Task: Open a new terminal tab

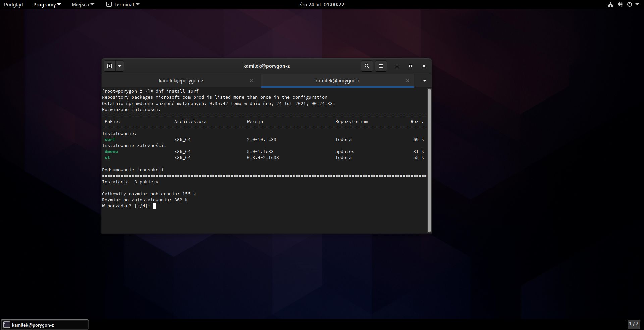Action: (110, 66)
